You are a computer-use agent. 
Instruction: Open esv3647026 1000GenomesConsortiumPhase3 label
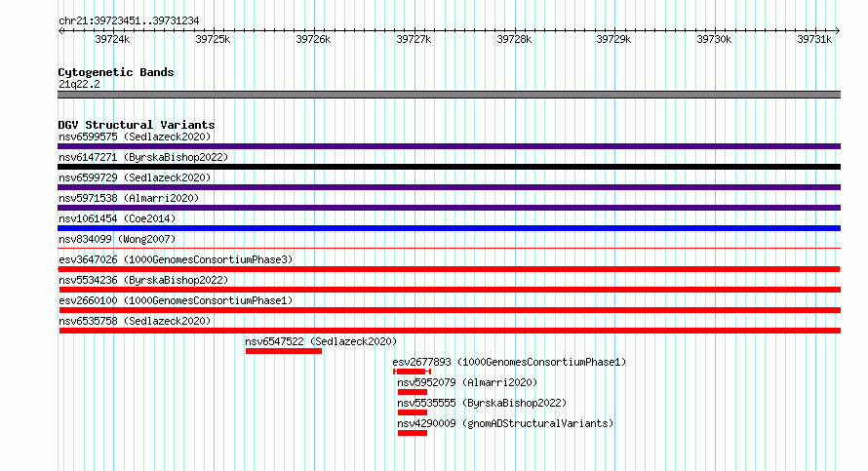click(176, 259)
